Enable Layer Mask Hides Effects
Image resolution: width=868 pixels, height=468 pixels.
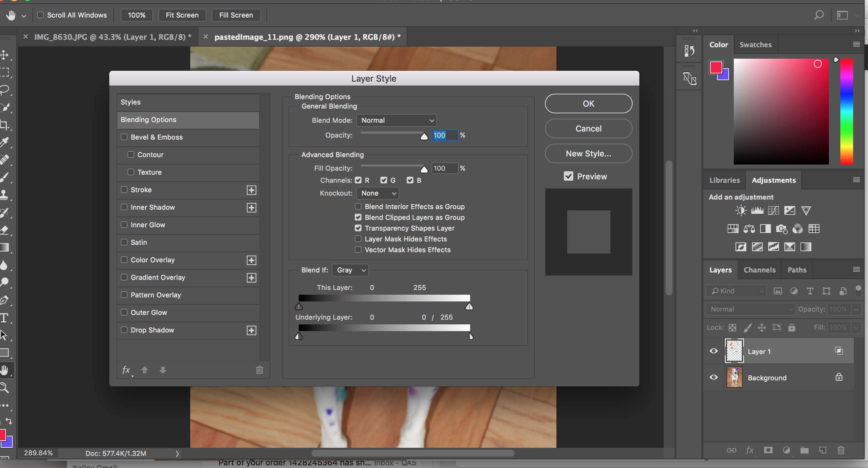pos(358,239)
